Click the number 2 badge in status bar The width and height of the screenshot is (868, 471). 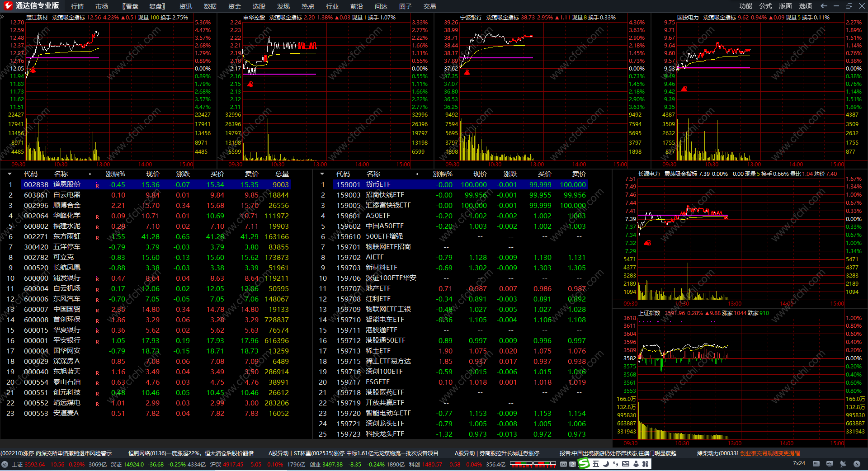tap(573, 464)
